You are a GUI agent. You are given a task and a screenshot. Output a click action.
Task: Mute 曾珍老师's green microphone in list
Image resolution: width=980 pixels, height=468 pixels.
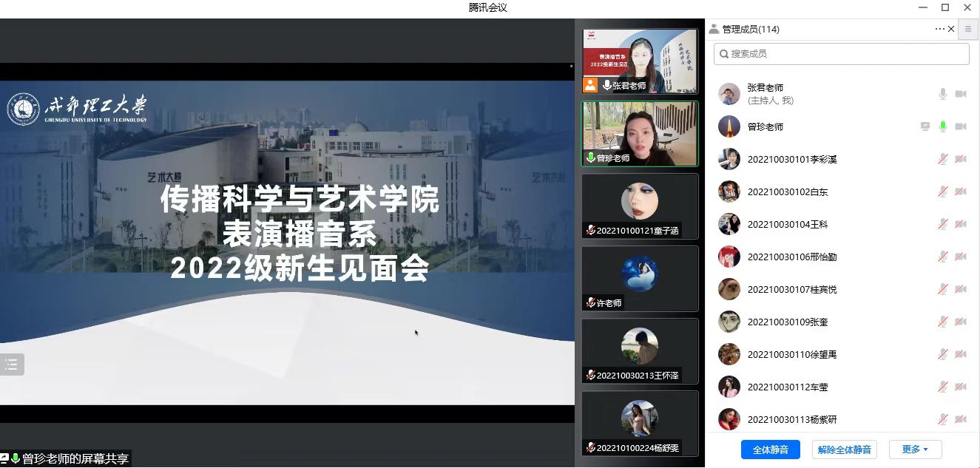pyautogui.click(x=943, y=126)
